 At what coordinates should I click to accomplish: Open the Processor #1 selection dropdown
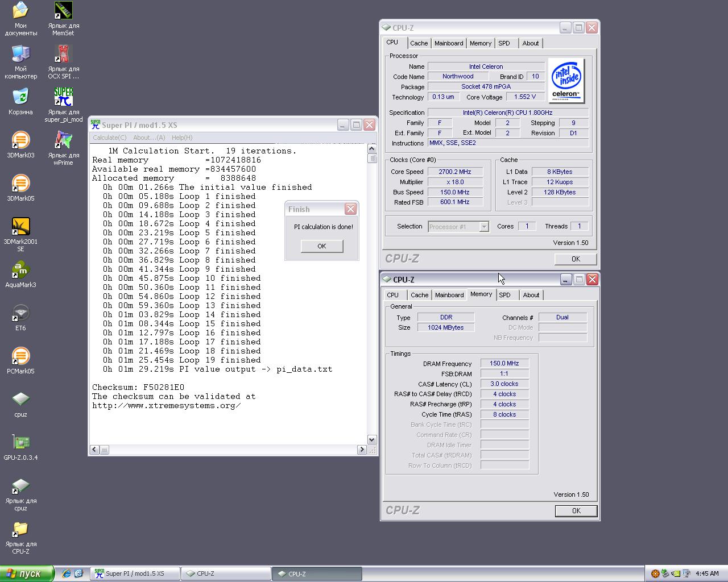point(458,227)
